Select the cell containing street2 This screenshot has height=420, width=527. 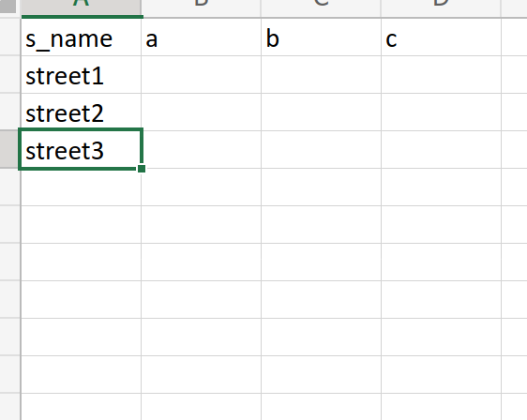click(x=81, y=112)
